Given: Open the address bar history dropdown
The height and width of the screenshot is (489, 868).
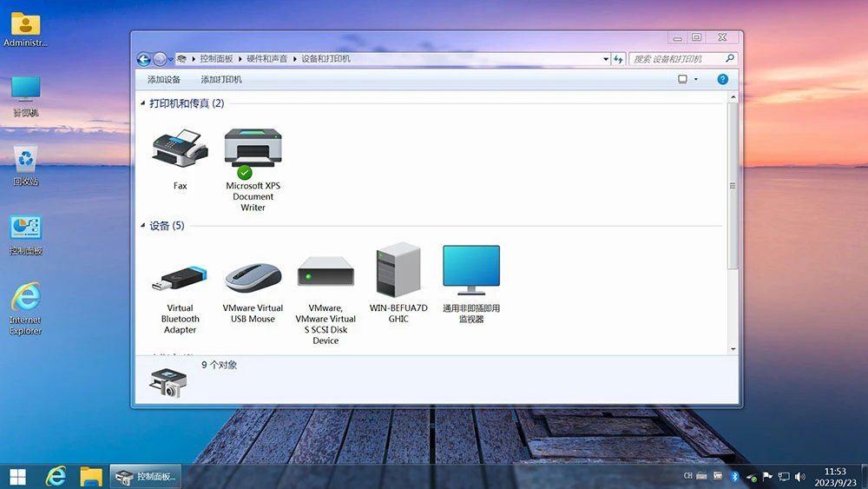Looking at the screenshot, I should pos(606,59).
